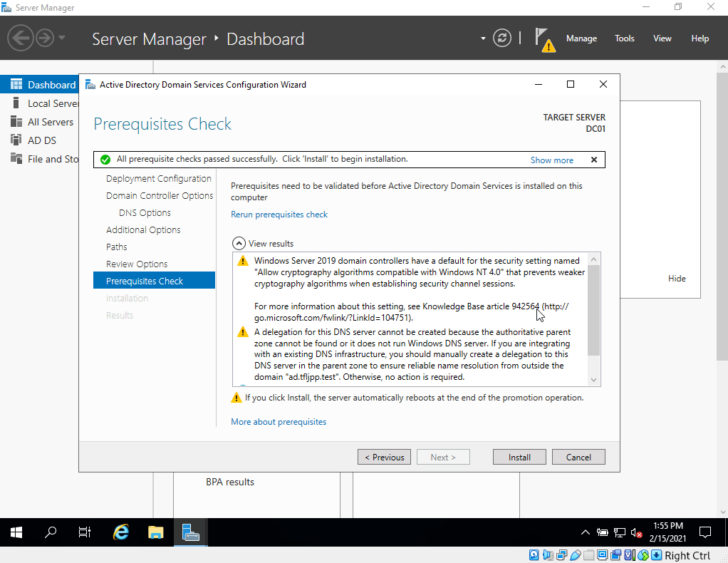Select Review Options in the wizard steps

click(x=137, y=264)
